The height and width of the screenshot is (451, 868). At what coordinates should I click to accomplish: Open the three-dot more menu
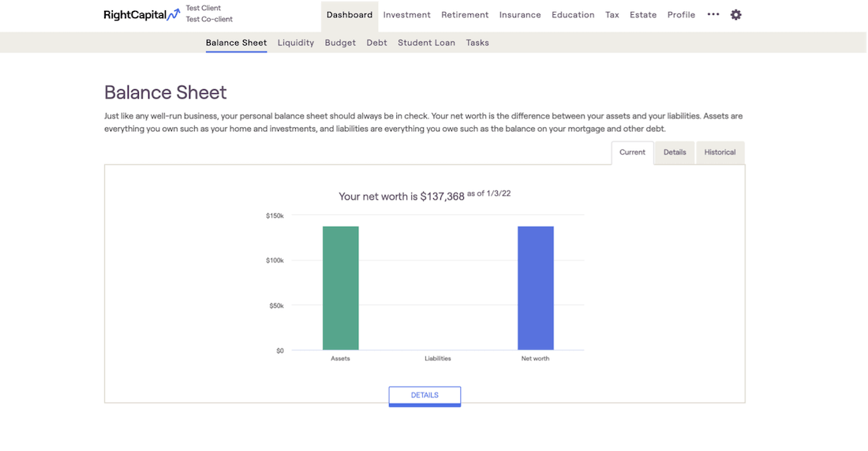[x=713, y=14]
